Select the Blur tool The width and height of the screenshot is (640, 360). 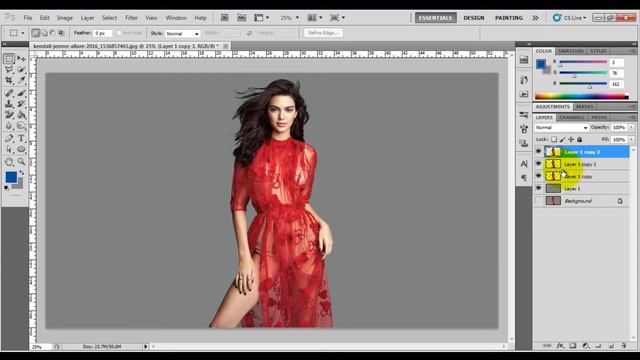pyautogui.click(x=9, y=126)
